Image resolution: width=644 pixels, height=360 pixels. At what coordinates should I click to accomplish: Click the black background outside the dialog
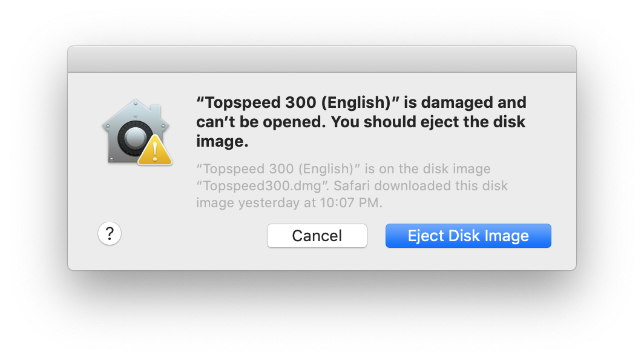[321, 315]
